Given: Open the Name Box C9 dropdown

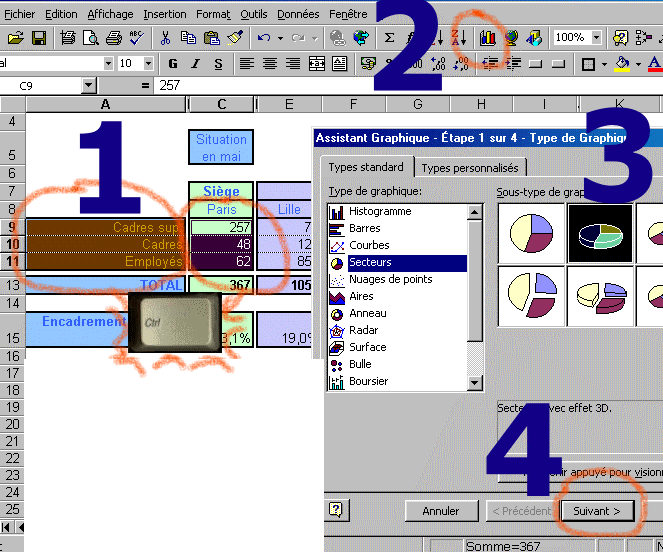Looking at the screenshot, I should click(x=88, y=86).
